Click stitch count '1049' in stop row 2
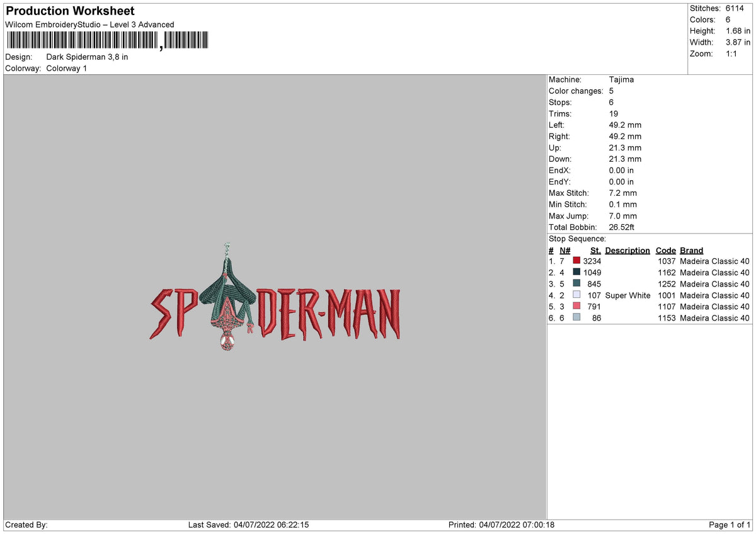 click(x=592, y=272)
